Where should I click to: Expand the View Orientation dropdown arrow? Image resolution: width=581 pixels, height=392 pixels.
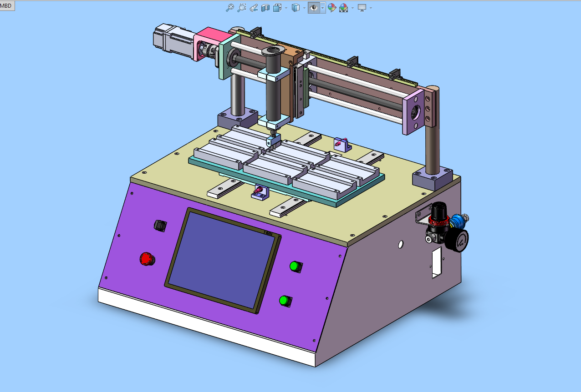click(286, 8)
